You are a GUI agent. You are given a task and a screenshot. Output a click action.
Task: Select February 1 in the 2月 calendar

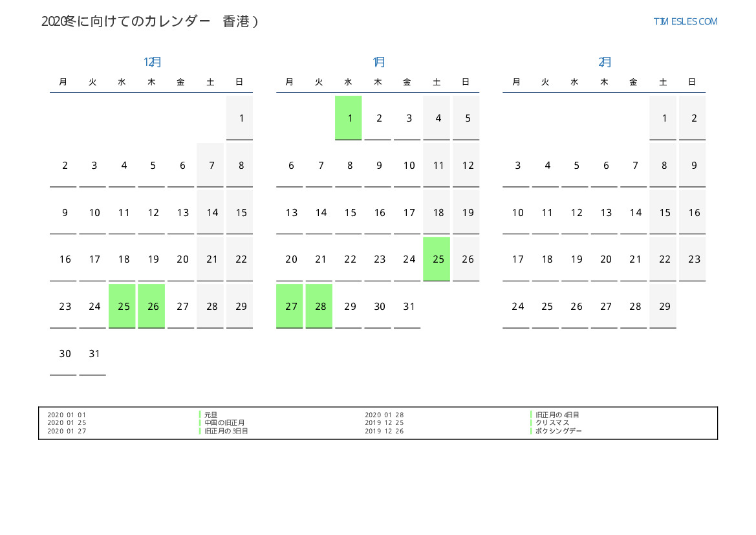(x=663, y=118)
